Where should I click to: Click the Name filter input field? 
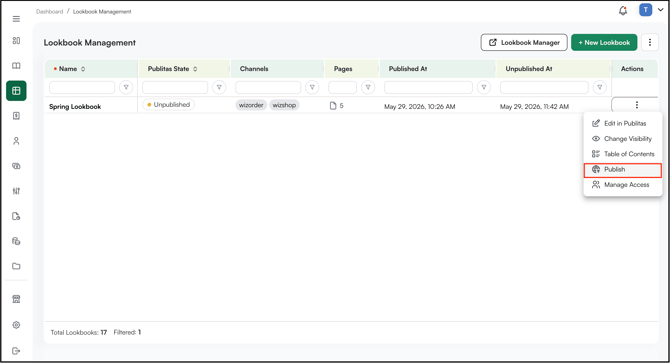coord(82,87)
